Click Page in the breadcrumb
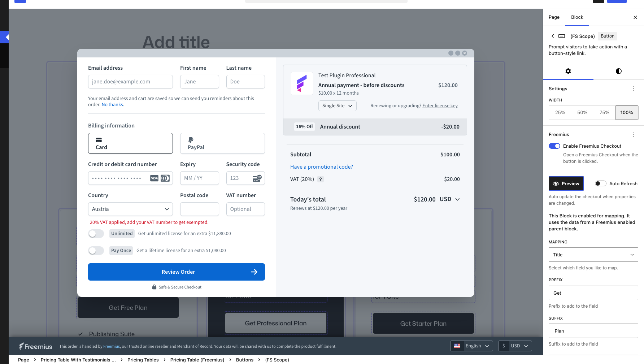Image resolution: width=644 pixels, height=364 pixels. pos(23,360)
